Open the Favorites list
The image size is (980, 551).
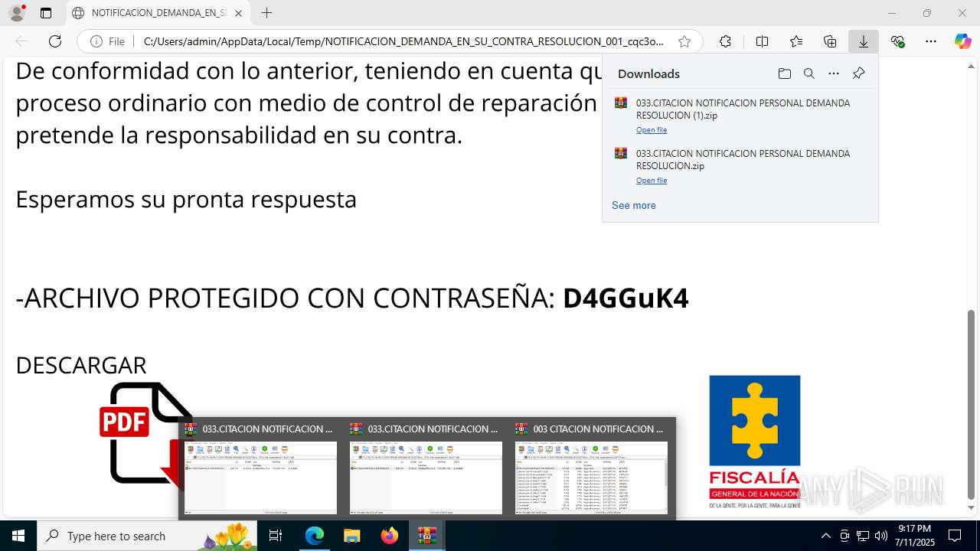tap(796, 41)
